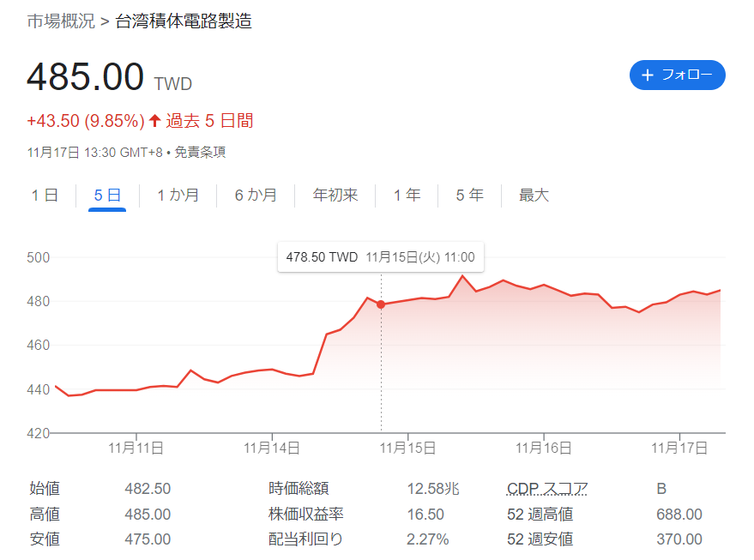Image resolution: width=754 pixels, height=560 pixels.
Task: Click the red chart data point marker
Action: click(x=381, y=304)
